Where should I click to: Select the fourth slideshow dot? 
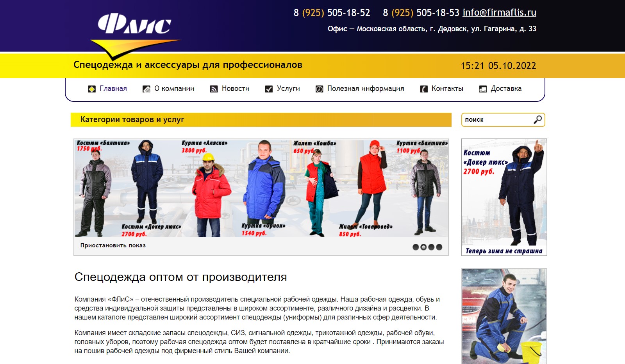439,247
